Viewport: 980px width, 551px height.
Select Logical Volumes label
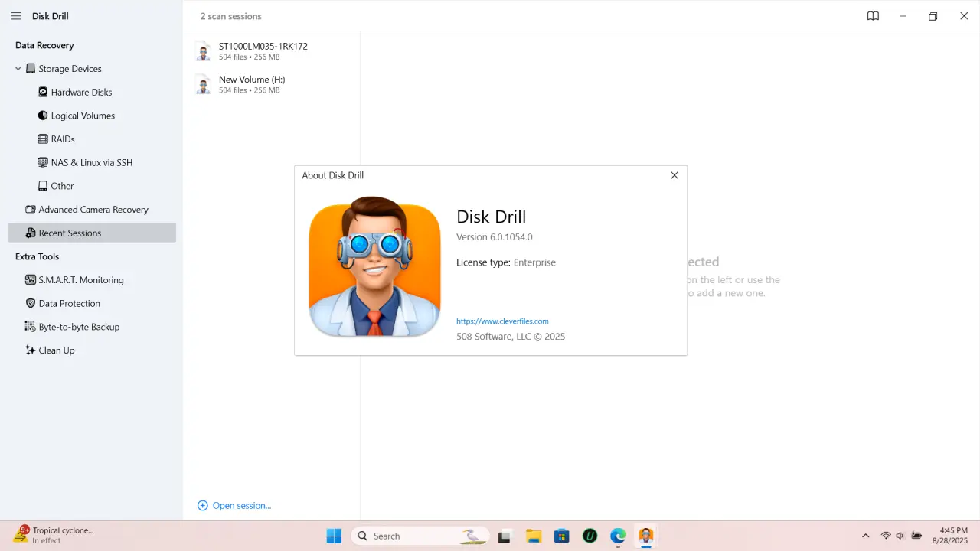[83, 116]
